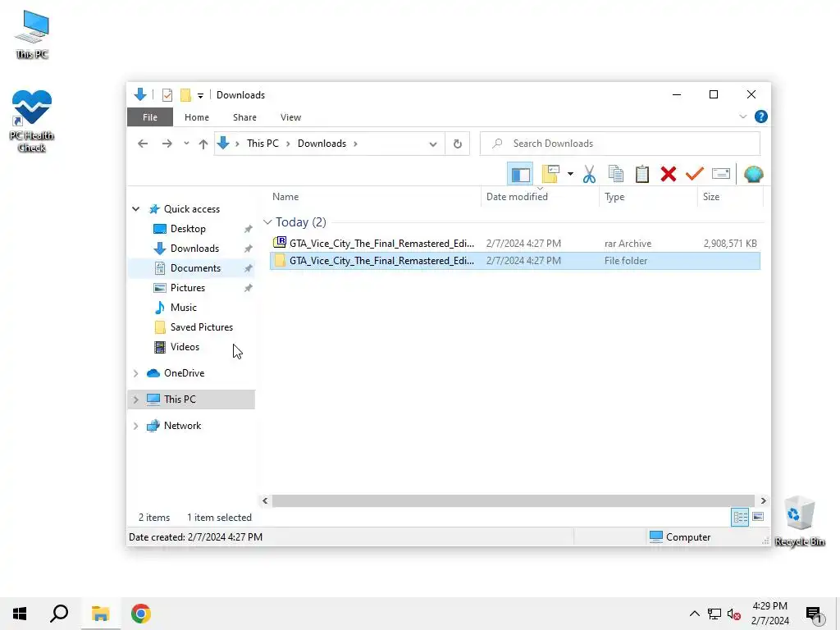Select Network in navigation pane
The image size is (840, 630).
[182, 426]
